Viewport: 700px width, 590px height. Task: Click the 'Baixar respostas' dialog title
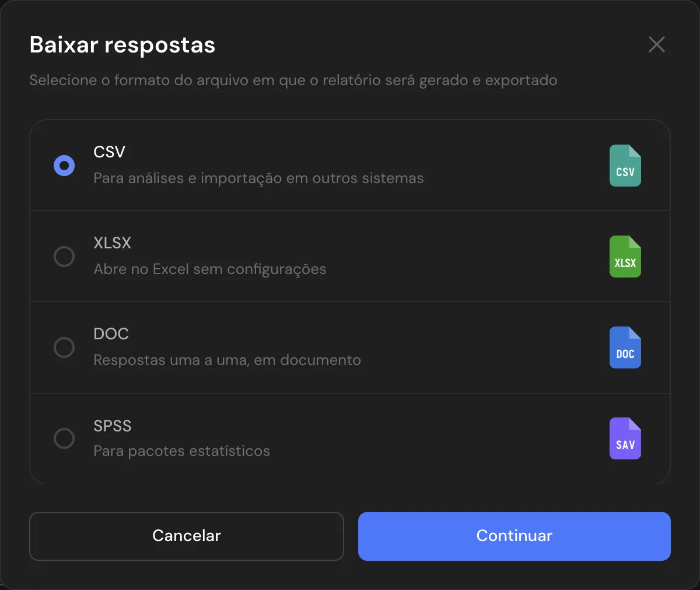[x=123, y=45]
